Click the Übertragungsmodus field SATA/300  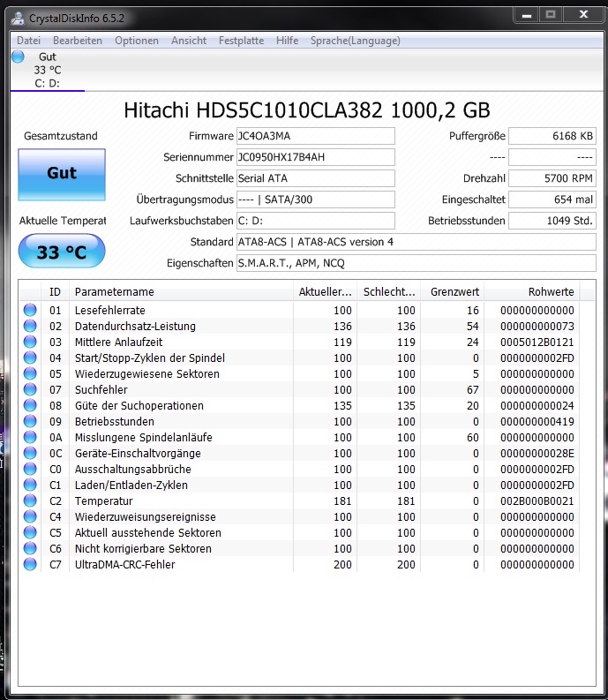point(316,199)
